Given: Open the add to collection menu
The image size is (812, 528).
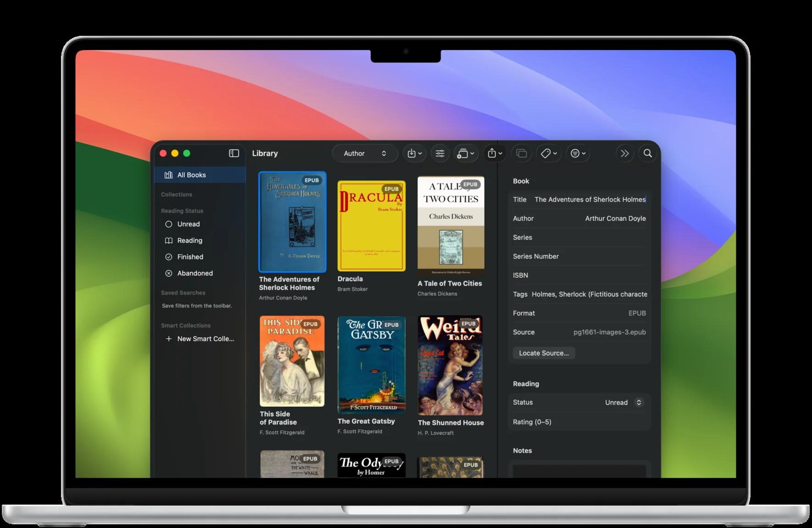Looking at the screenshot, I should pyautogui.click(x=466, y=153).
